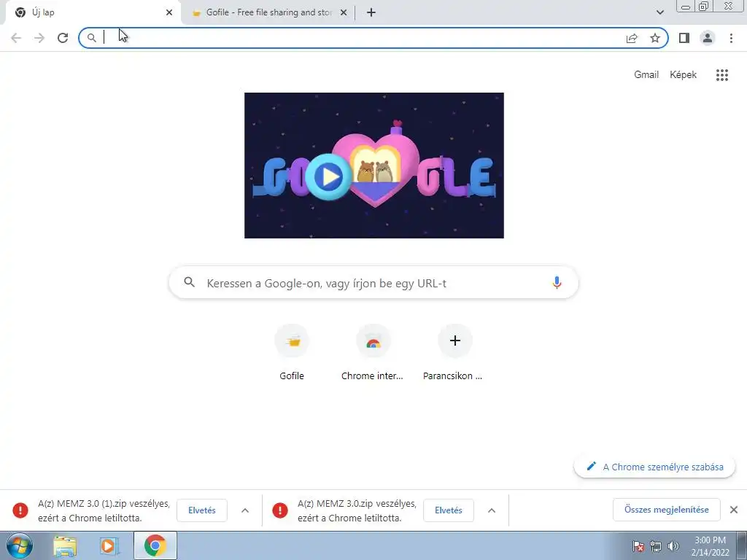This screenshot has height=560, width=747.
Task: Reload the current page
Action: 63,38
